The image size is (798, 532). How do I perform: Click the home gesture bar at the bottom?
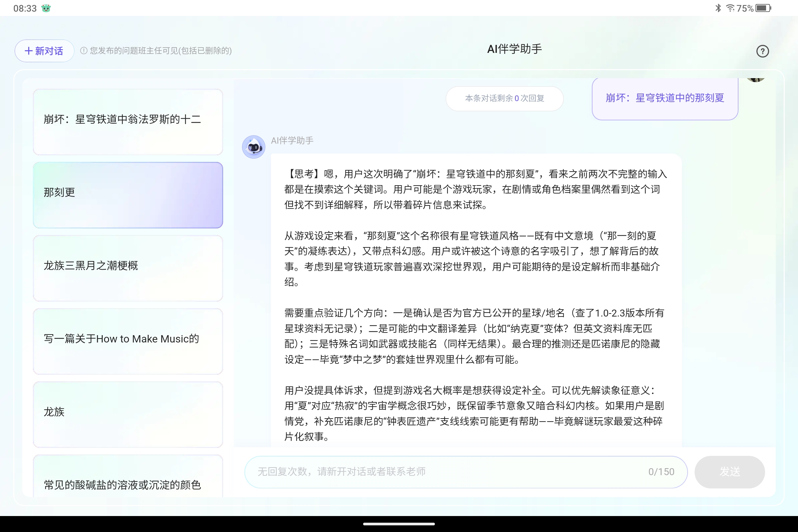click(399, 524)
